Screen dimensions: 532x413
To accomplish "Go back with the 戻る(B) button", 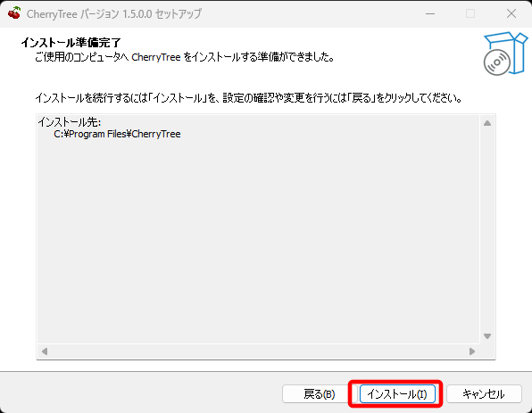I will 319,394.
